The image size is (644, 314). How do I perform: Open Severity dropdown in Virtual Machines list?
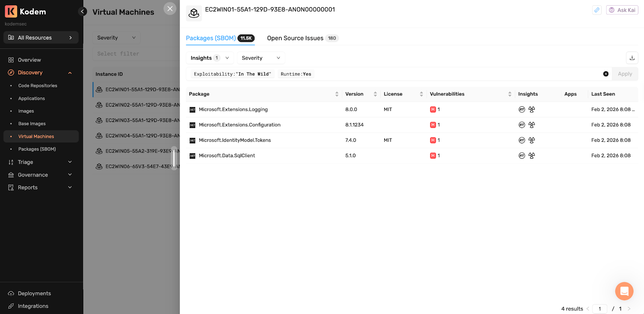point(116,38)
